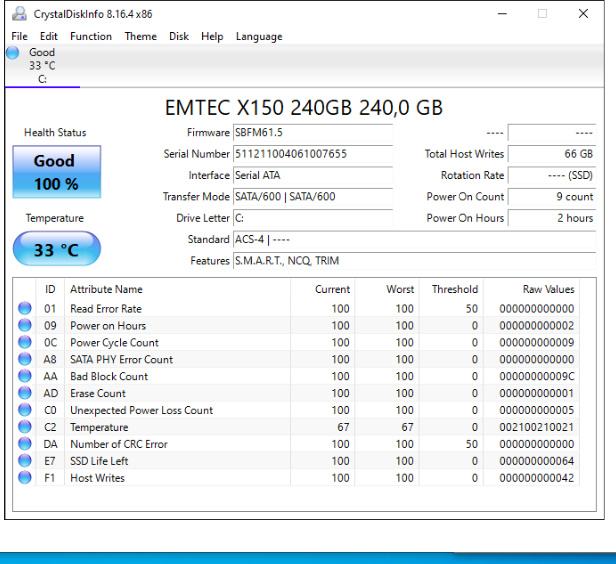Open the Theme menu
The image size is (616, 564).
(140, 37)
